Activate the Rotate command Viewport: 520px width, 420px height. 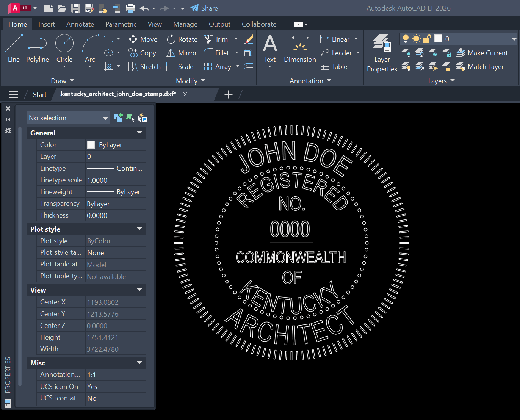tap(182, 39)
